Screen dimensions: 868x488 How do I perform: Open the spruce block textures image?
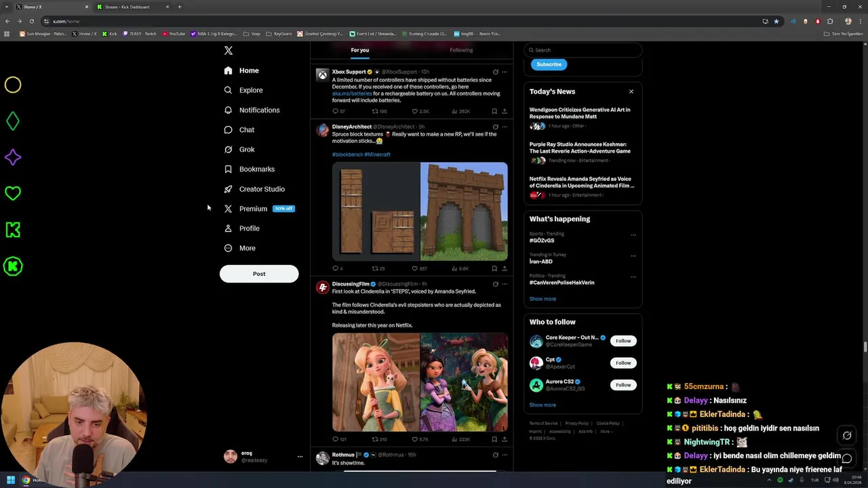pos(376,211)
